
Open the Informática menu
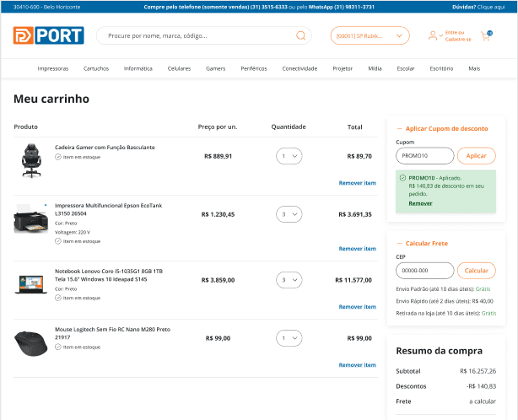tap(138, 68)
